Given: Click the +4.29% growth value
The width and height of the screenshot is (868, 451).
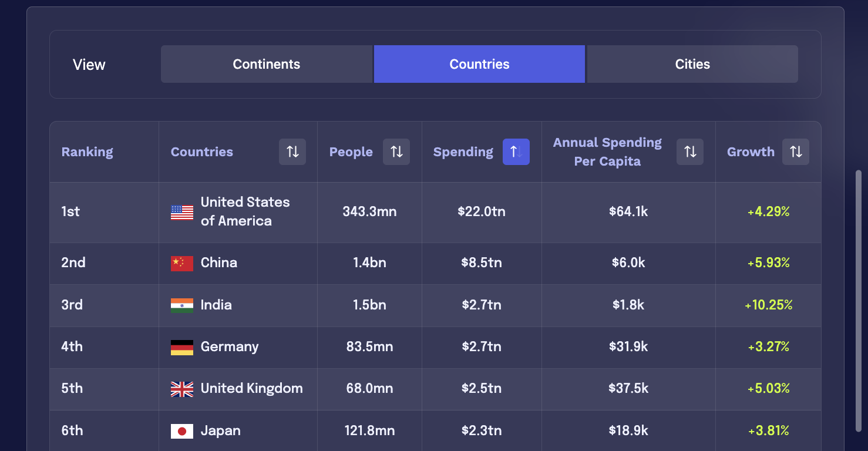Looking at the screenshot, I should tap(768, 211).
